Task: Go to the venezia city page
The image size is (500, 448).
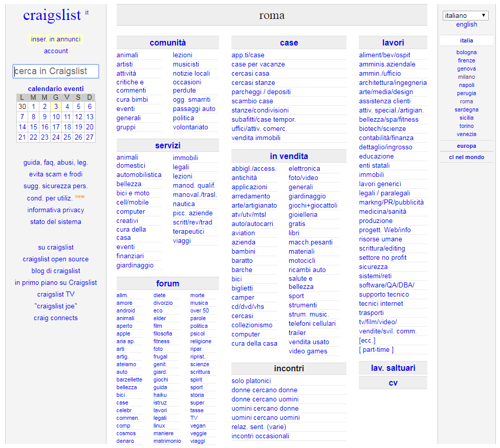Action: (x=466, y=134)
